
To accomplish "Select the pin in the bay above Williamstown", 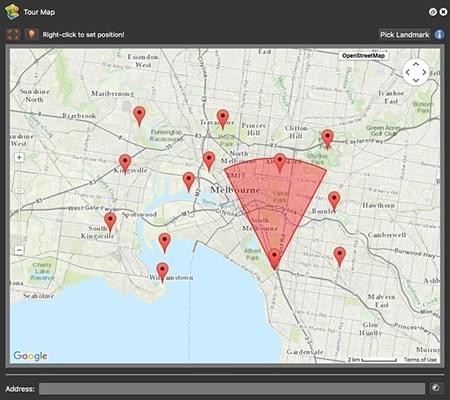I will click(x=164, y=243).
